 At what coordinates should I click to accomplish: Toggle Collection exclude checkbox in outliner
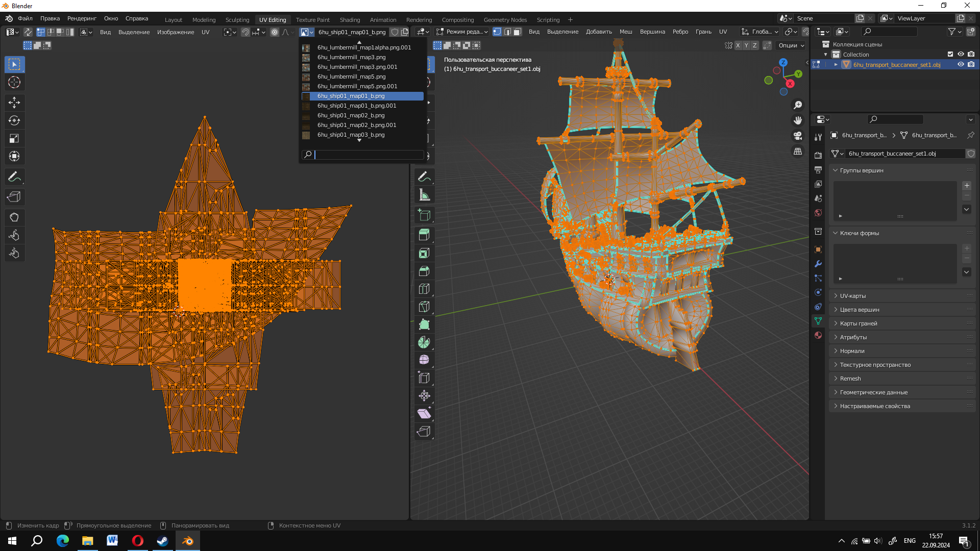[x=950, y=55]
